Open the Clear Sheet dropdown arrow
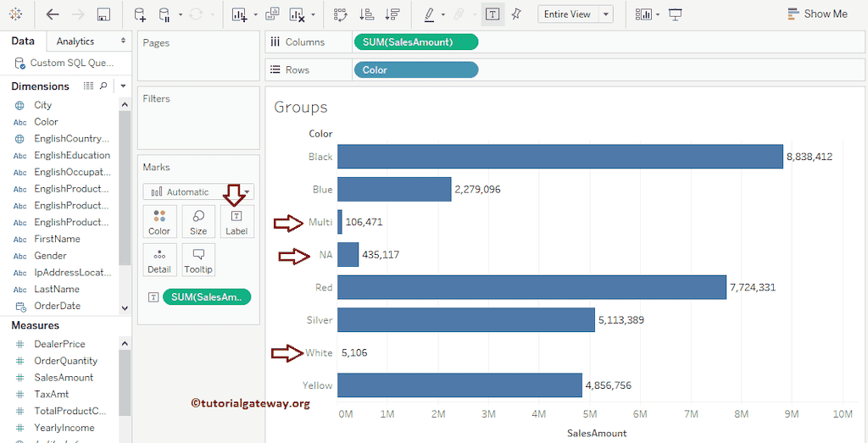Screen dimensions: 868x443 click(314, 15)
